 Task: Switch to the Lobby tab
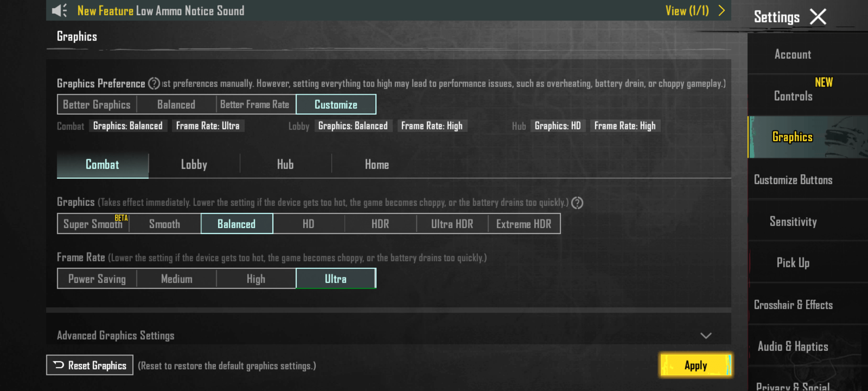coord(194,165)
